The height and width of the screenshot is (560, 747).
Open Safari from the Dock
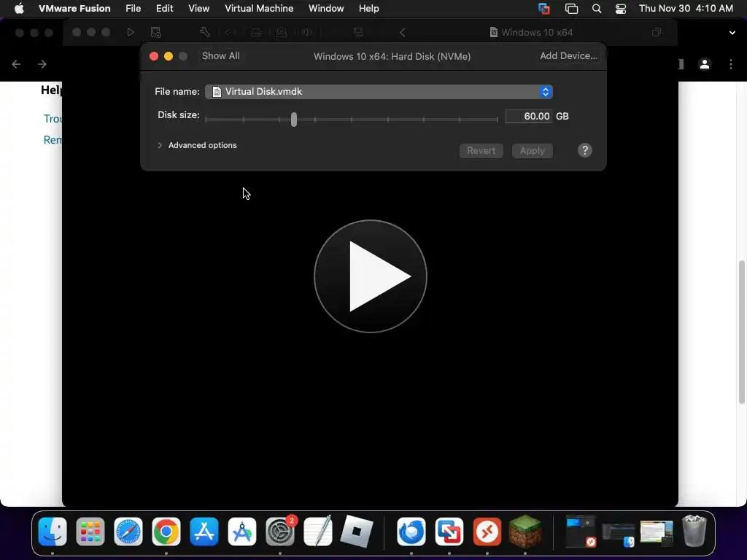[x=128, y=531]
